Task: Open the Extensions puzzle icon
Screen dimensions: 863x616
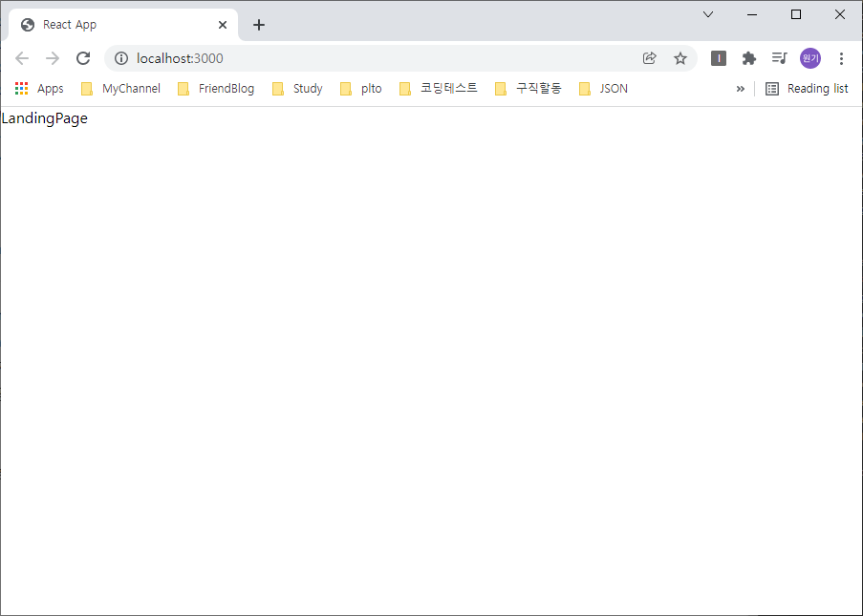Action: 749,58
